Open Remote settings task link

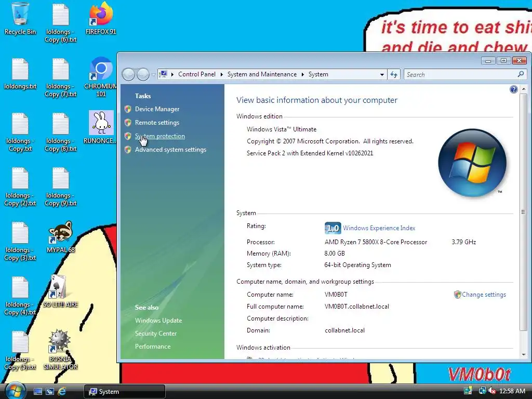pos(157,123)
